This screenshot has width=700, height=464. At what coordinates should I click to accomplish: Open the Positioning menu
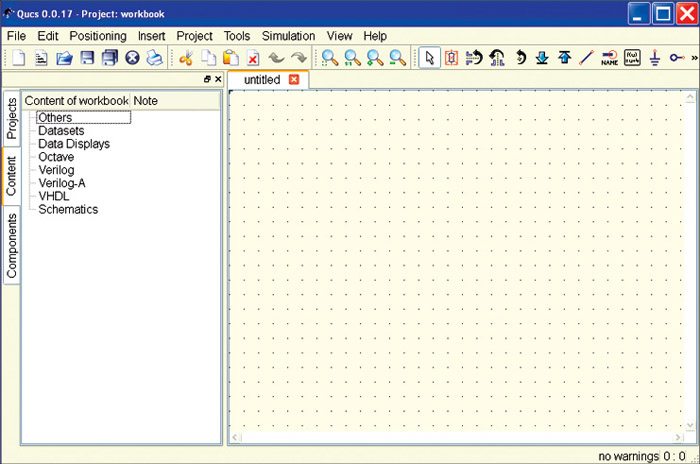point(98,36)
